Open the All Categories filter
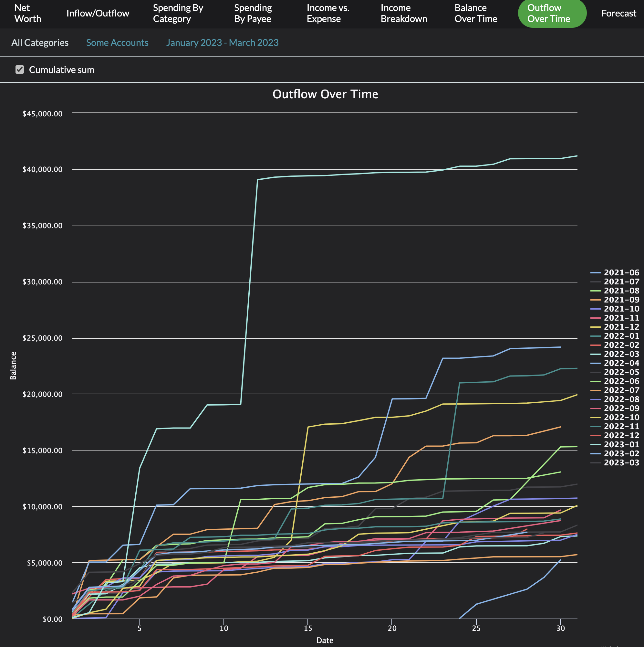The height and width of the screenshot is (647, 644). (40, 43)
